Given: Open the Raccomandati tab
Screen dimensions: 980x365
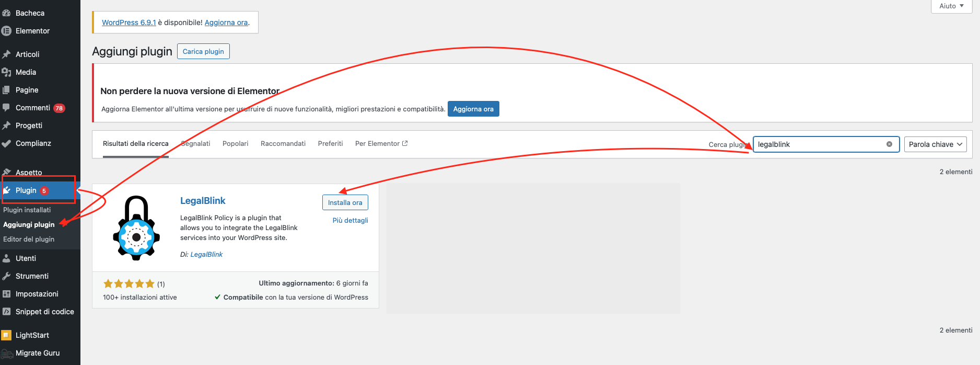Looking at the screenshot, I should point(283,144).
